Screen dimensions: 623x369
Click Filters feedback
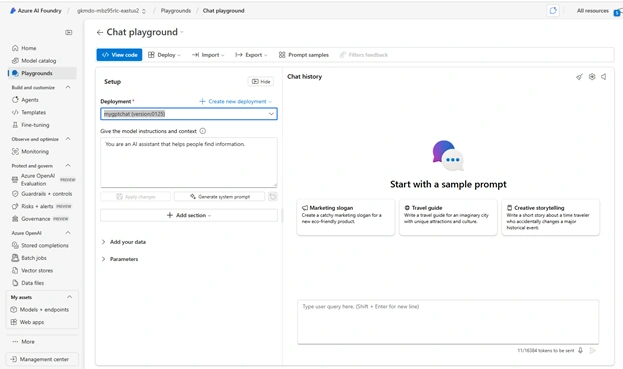pos(364,55)
